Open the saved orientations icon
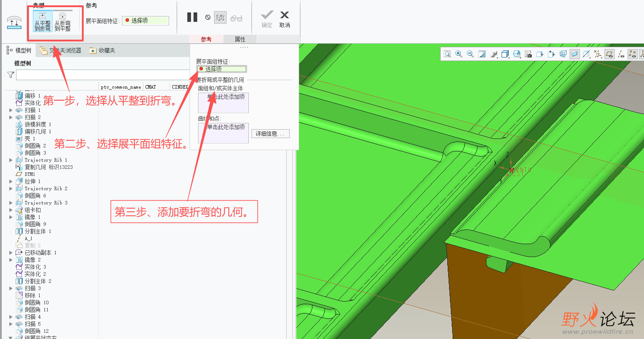This screenshot has height=339, width=644. 517,54
